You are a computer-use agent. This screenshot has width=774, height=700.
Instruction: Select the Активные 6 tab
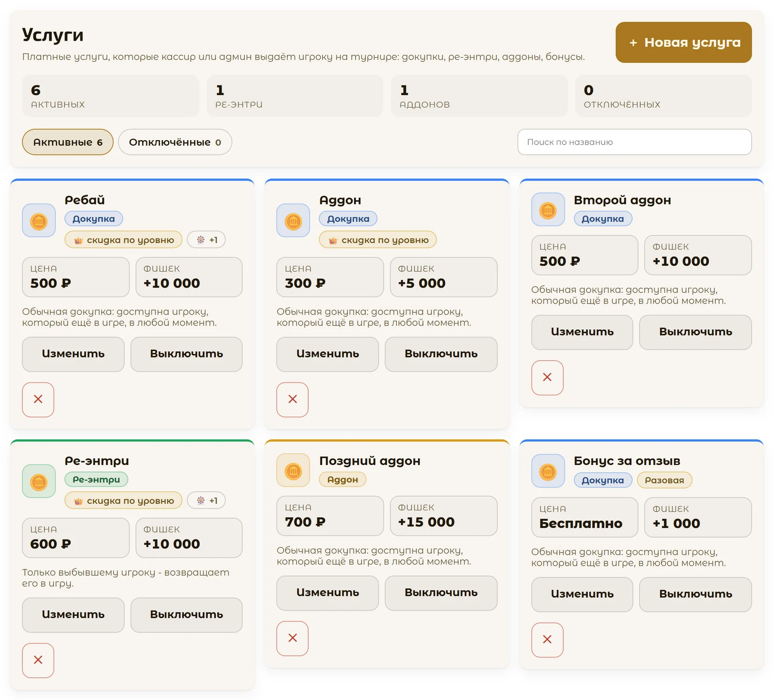[x=68, y=142]
